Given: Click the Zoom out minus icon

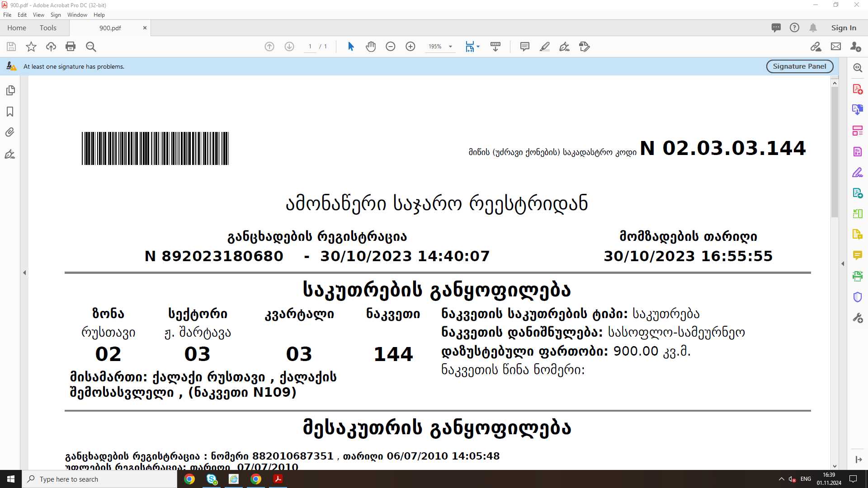Looking at the screenshot, I should coord(391,47).
